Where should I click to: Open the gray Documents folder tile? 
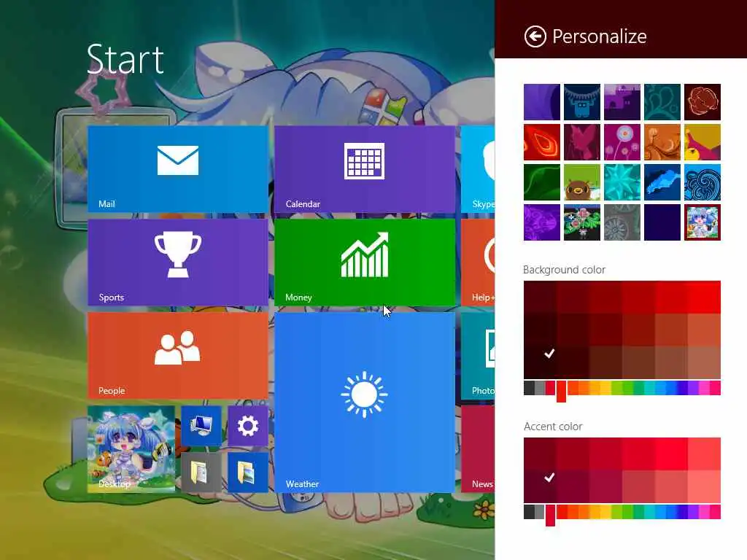(201, 472)
